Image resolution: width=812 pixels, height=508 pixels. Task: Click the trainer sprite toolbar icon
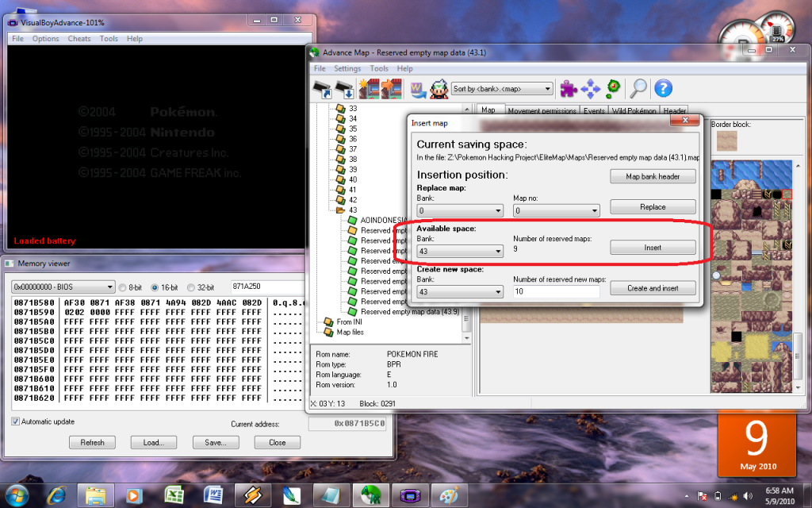click(x=439, y=89)
